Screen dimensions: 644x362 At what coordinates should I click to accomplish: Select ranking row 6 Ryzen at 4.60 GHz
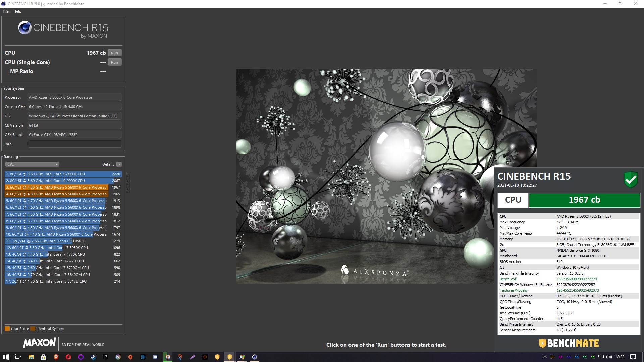click(x=63, y=207)
